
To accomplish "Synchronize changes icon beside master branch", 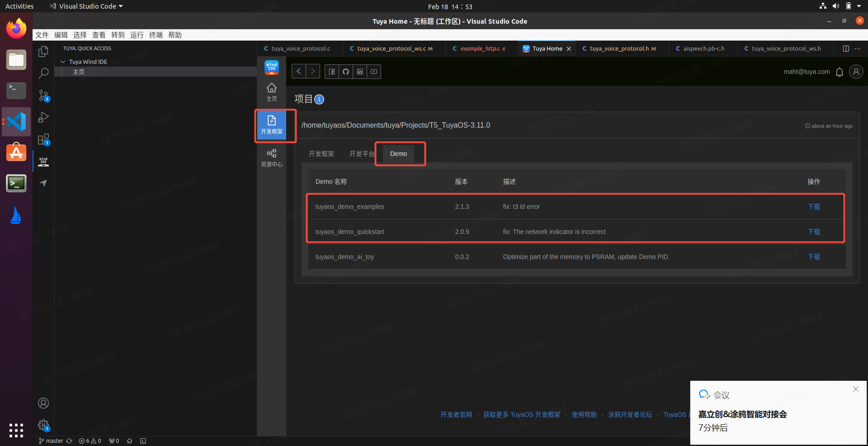I will pos(69,441).
